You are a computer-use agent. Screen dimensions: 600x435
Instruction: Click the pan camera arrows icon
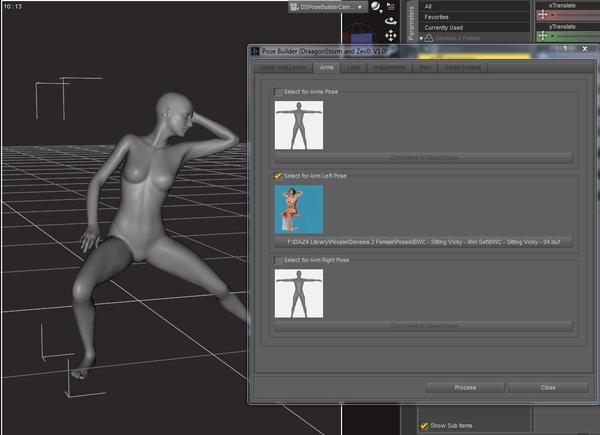[x=389, y=36]
